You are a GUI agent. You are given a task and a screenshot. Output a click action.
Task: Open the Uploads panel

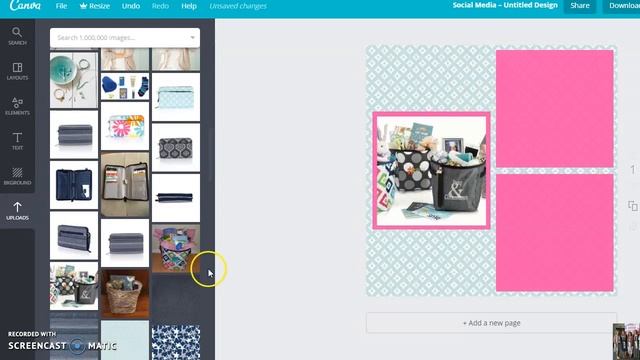coord(17,211)
